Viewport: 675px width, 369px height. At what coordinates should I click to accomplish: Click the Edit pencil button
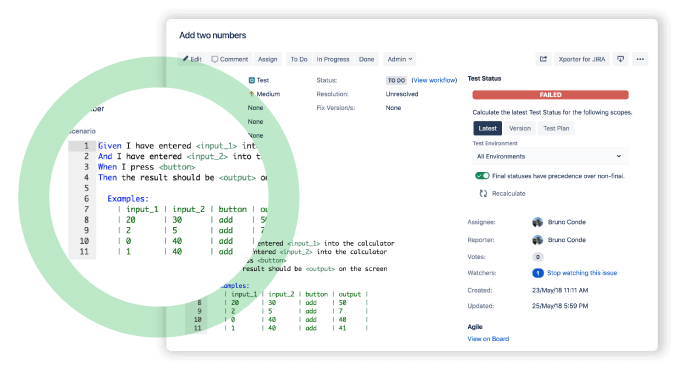click(x=192, y=59)
